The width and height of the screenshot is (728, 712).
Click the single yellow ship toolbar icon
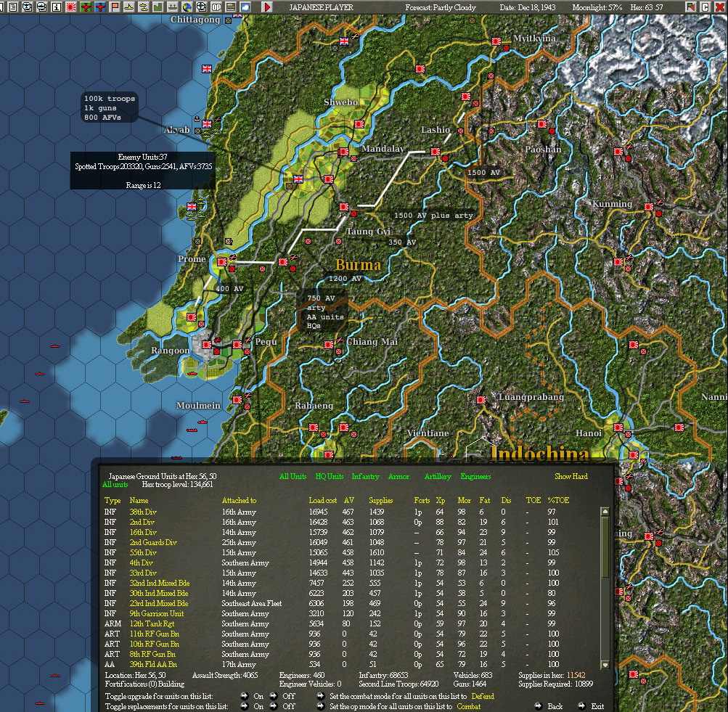tap(129, 7)
